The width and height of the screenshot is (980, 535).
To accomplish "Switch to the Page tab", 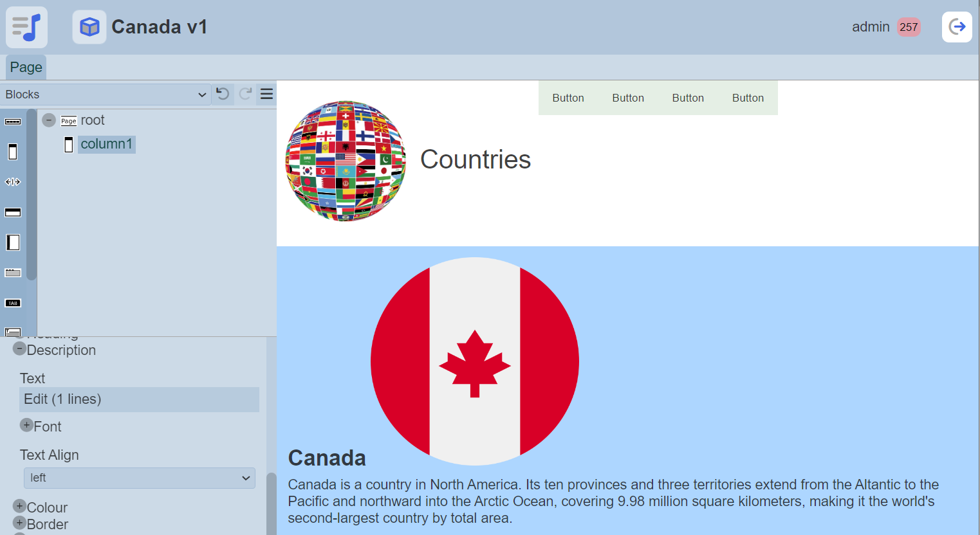I will pyautogui.click(x=26, y=68).
